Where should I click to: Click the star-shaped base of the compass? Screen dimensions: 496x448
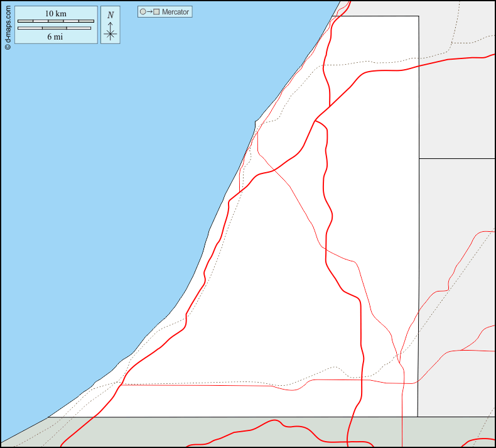[x=111, y=34]
